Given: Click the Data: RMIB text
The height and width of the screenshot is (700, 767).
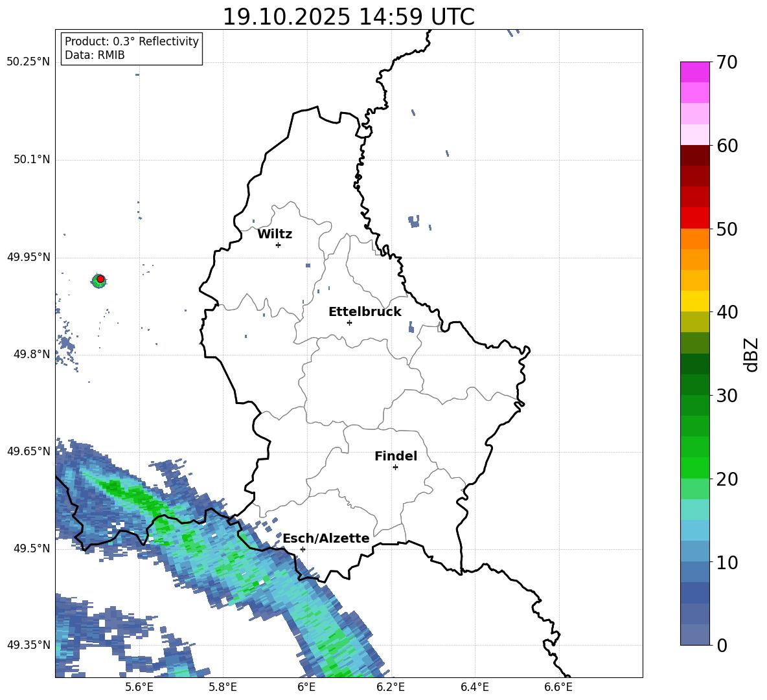Looking at the screenshot, I should [95, 55].
